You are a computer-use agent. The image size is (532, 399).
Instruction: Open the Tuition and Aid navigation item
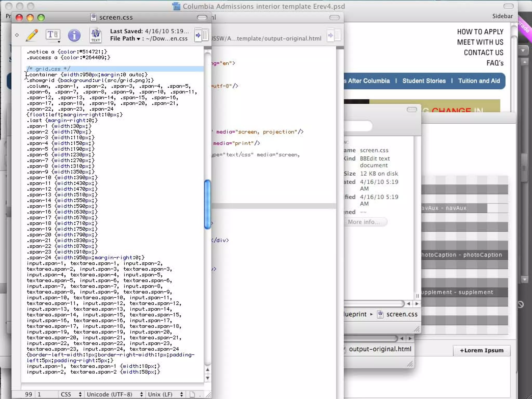[479, 81]
